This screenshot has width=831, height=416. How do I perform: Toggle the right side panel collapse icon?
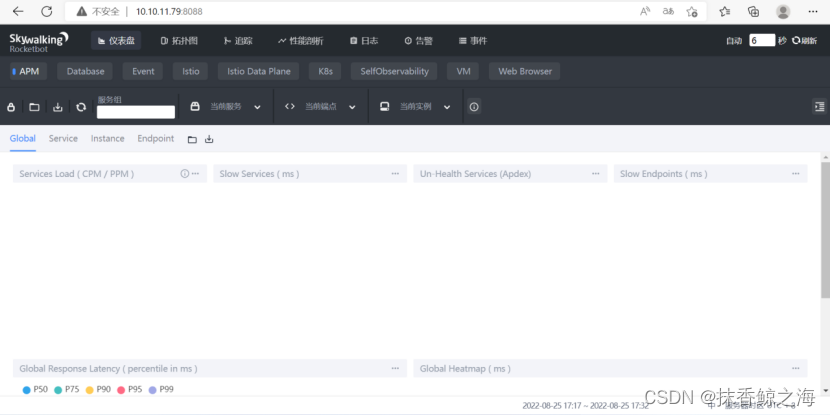tap(819, 107)
